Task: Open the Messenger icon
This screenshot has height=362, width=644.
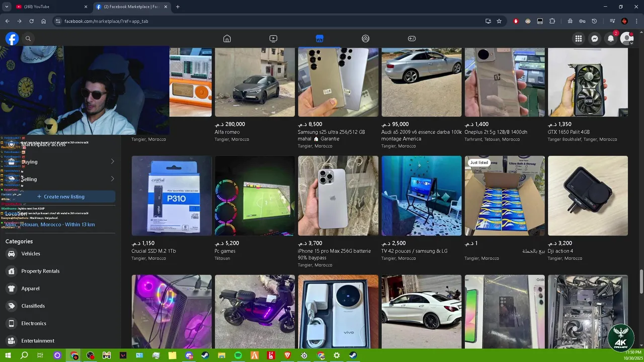Action: [595, 39]
